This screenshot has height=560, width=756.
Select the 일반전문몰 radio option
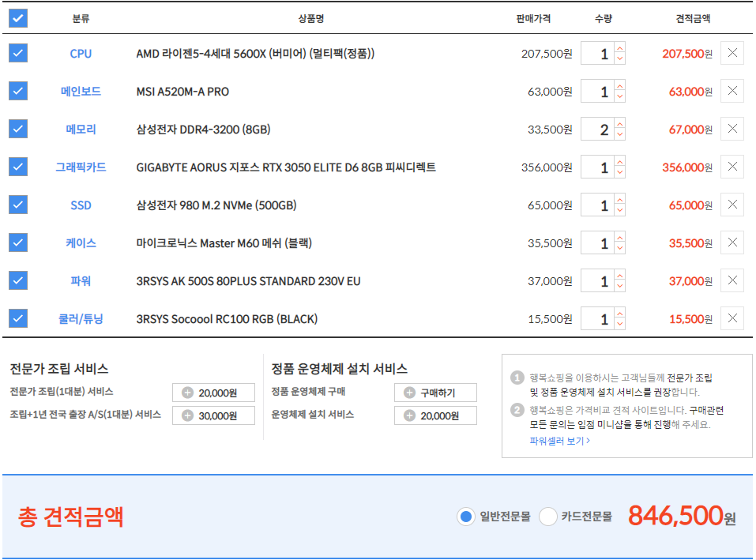pyautogui.click(x=466, y=517)
